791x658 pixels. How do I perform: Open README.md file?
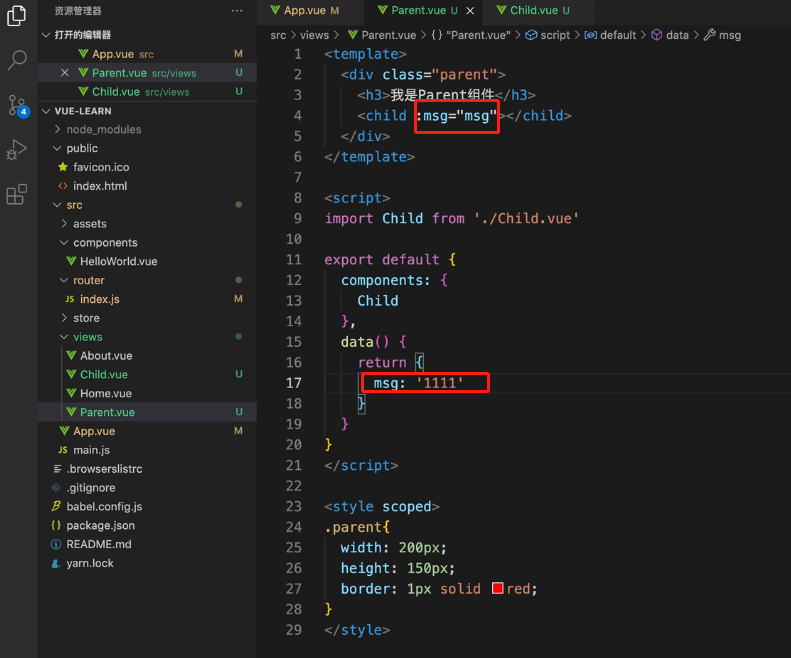point(99,544)
